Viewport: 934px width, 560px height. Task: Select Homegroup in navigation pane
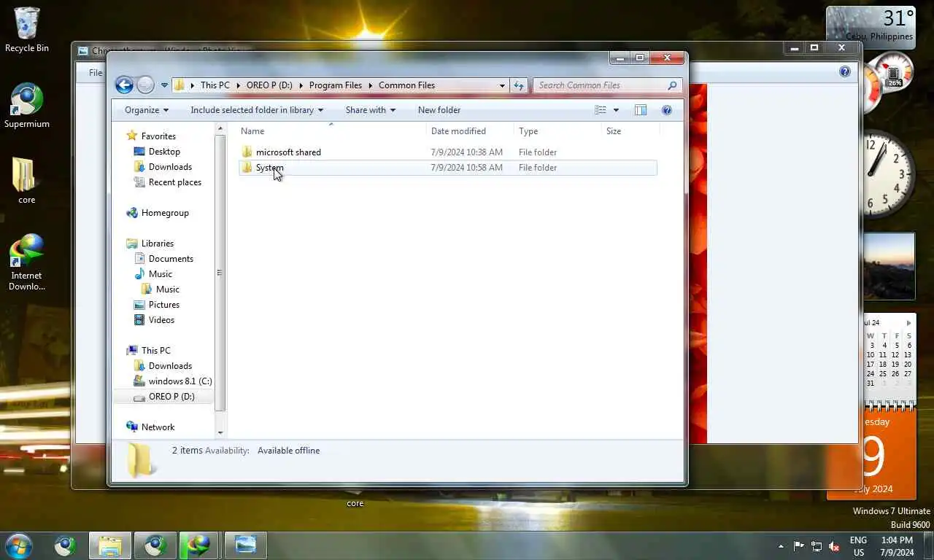point(165,213)
